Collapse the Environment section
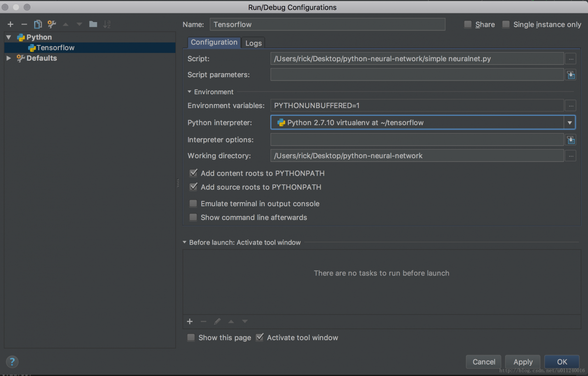588x376 pixels. click(190, 92)
